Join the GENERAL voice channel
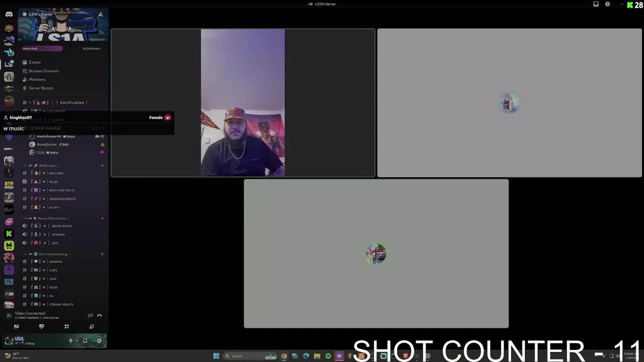This screenshot has height=362, width=644. [62, 234]
